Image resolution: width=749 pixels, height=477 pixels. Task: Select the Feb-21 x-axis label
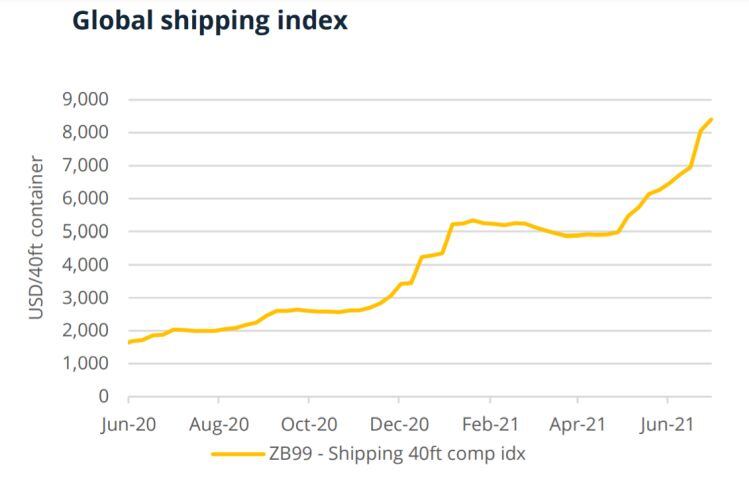click(490, 424)
